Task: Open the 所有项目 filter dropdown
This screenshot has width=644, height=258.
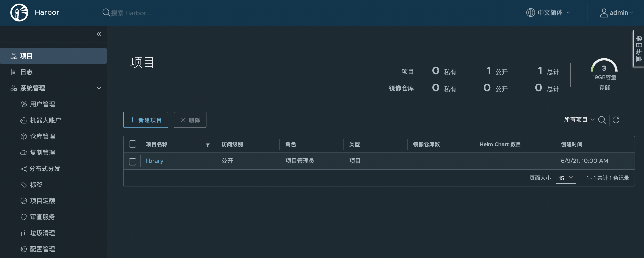Action: (x=579, y=120)
